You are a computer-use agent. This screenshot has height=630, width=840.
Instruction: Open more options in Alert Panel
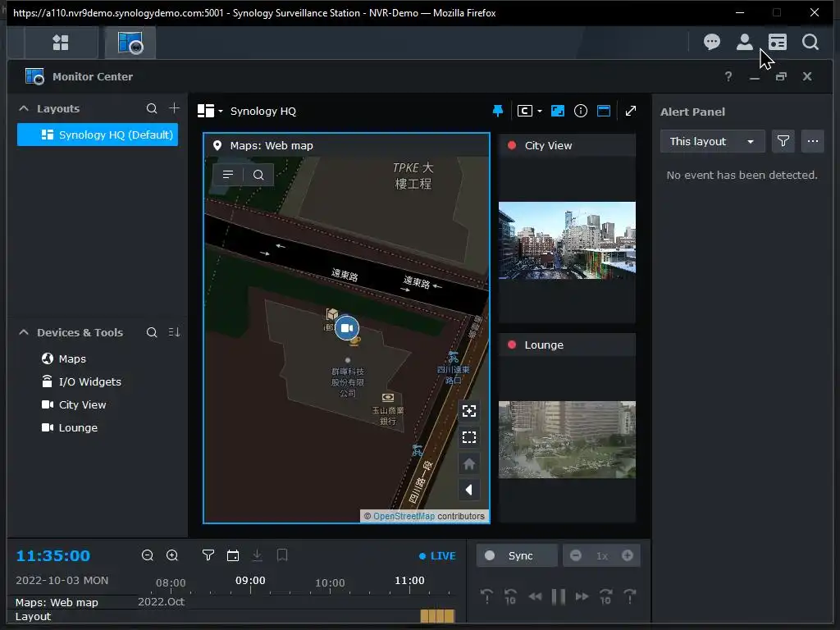click(813, 141)
